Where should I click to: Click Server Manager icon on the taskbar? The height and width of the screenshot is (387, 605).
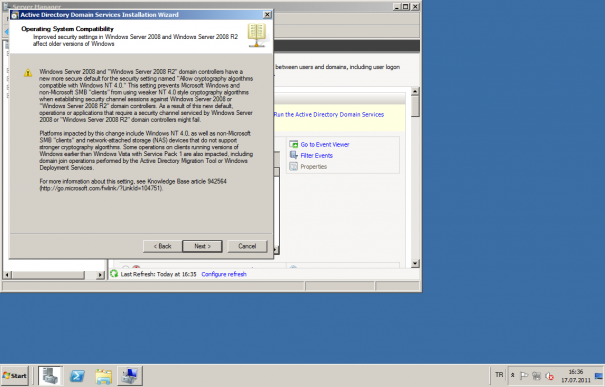(50, 376)
